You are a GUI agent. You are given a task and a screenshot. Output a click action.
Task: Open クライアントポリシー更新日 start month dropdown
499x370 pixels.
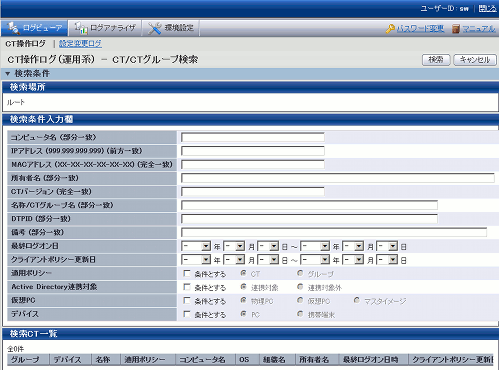coord(234,260)
